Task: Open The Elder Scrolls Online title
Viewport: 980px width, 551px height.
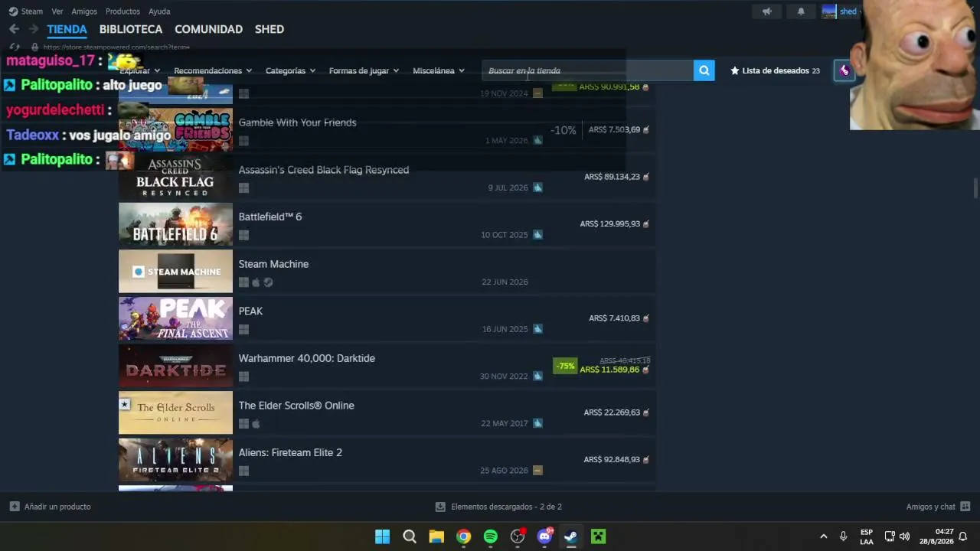Action: [296, 406]
